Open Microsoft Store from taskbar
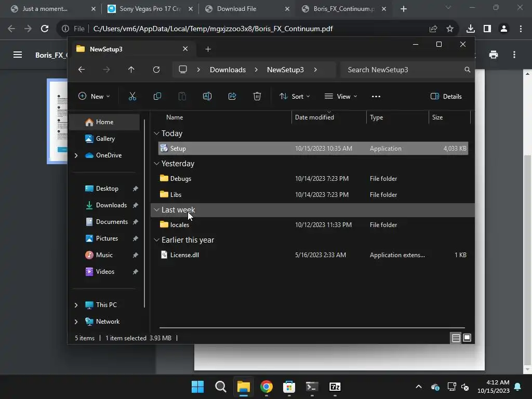 tap(289, 387)
